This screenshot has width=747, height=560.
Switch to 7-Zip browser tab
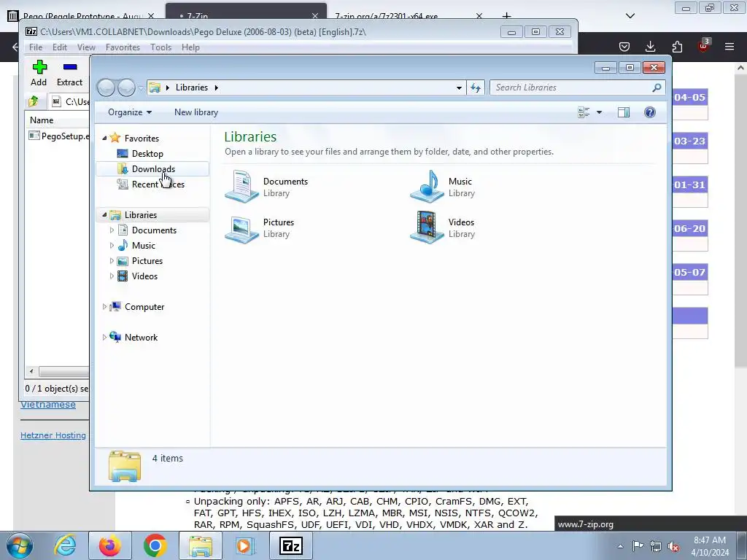point(247,12)
